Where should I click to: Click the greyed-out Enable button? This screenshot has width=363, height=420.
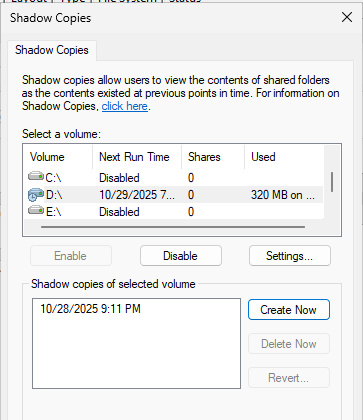(71, 256)
